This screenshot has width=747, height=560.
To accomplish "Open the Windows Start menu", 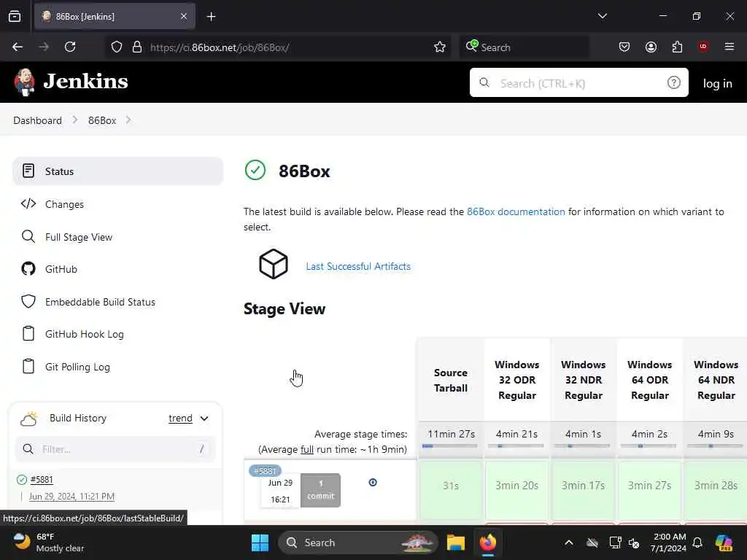I will click(x=260, y=542).
